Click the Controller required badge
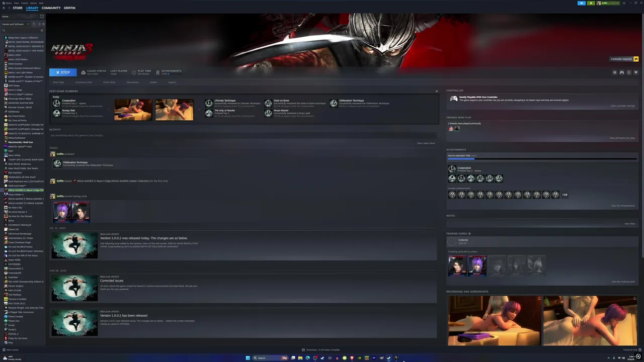 coord(624,59)
